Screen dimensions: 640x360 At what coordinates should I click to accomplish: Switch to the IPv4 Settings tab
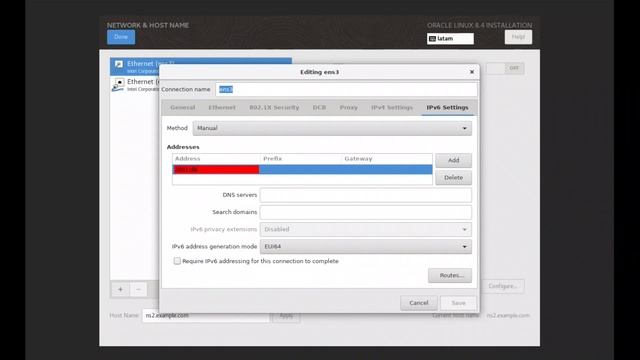pyautogui.click(x=392, y=108)
